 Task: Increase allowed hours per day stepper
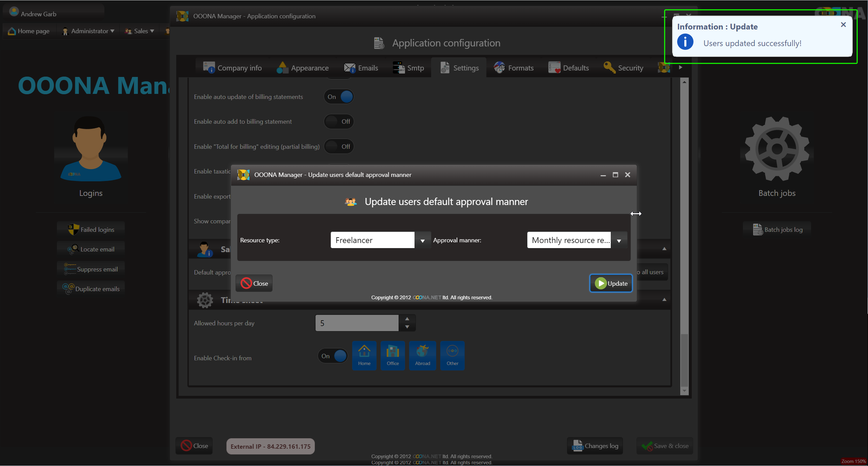click(407, 319)
